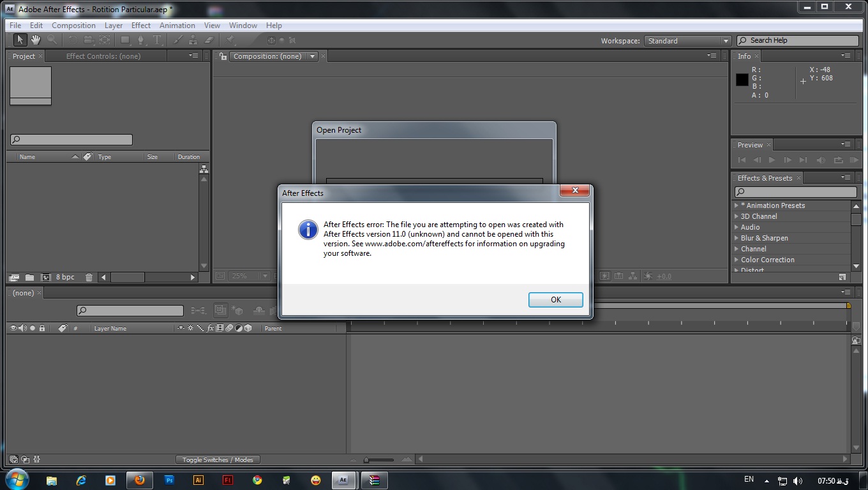Expand the Color Correction category
Viewport: 868px width, 490px height.
pyautogui.click(x=736, y=260)
